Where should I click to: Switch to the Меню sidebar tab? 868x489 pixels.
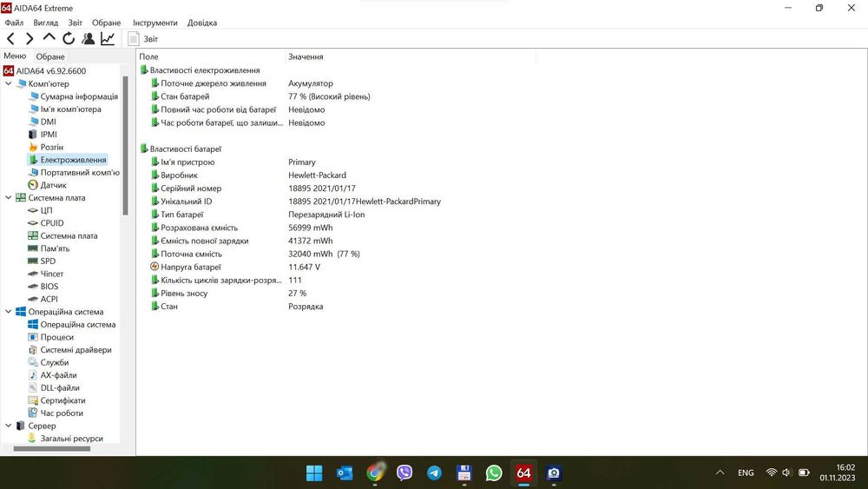click(15, 56)
